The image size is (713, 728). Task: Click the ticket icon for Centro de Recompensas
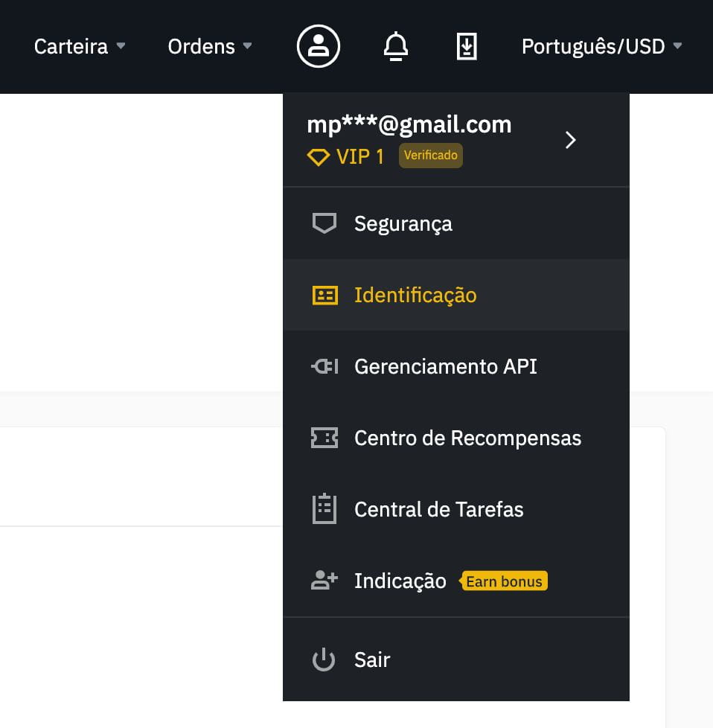[x=324, y=438]
